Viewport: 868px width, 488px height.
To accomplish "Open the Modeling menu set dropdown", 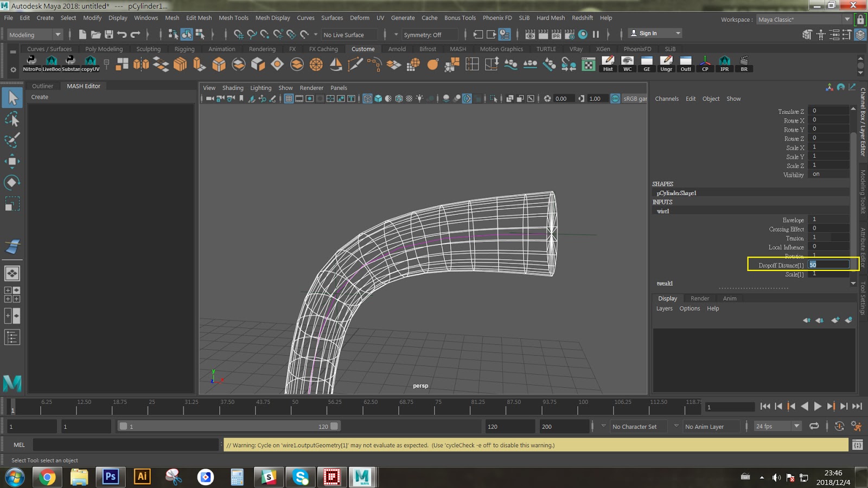I will (58, 34).
